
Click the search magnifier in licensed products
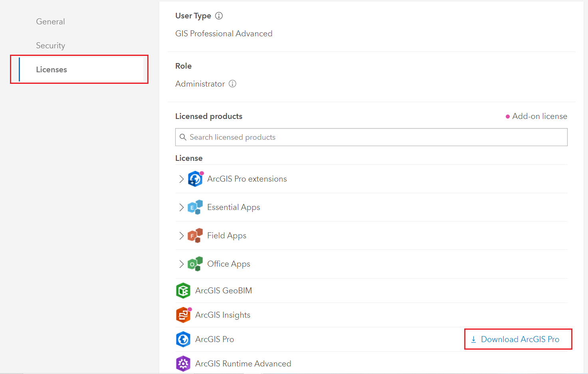pyautogui.click(x=183, y=137)
